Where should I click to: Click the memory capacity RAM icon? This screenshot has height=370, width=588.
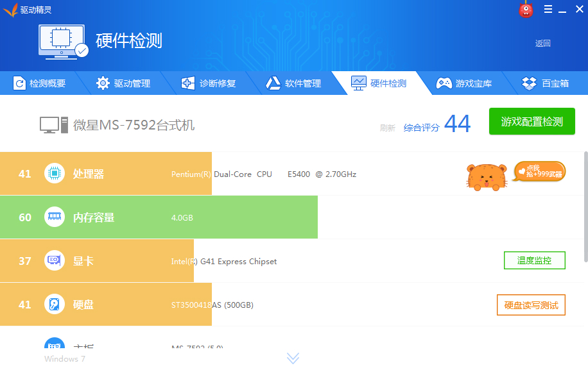(x=55, y=217)
